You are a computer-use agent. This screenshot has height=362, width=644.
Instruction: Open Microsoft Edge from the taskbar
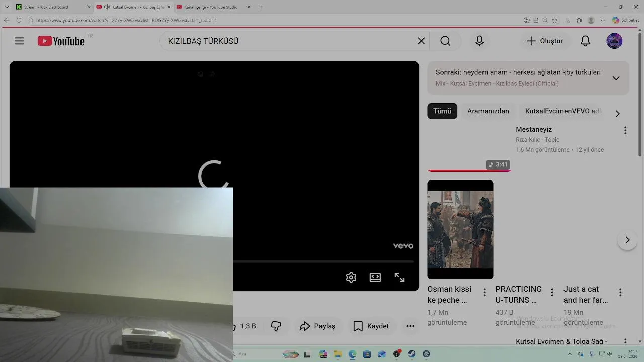352,354
